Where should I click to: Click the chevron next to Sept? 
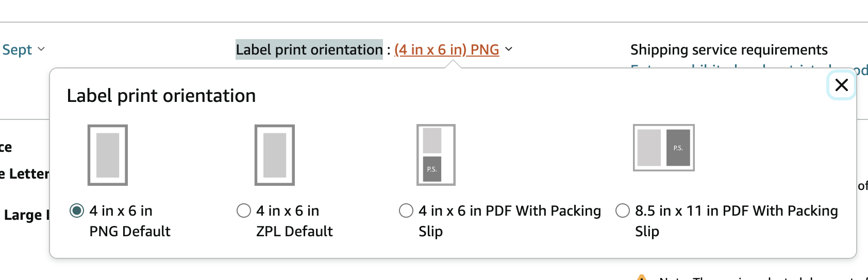(x=41, y=49)
